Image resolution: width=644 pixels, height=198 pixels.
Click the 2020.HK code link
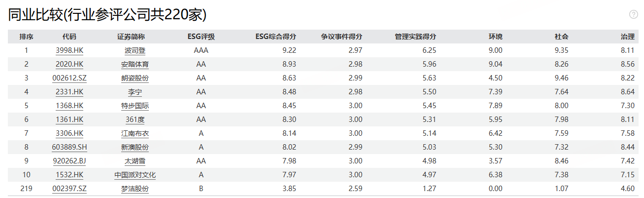(x=69, y=64)
